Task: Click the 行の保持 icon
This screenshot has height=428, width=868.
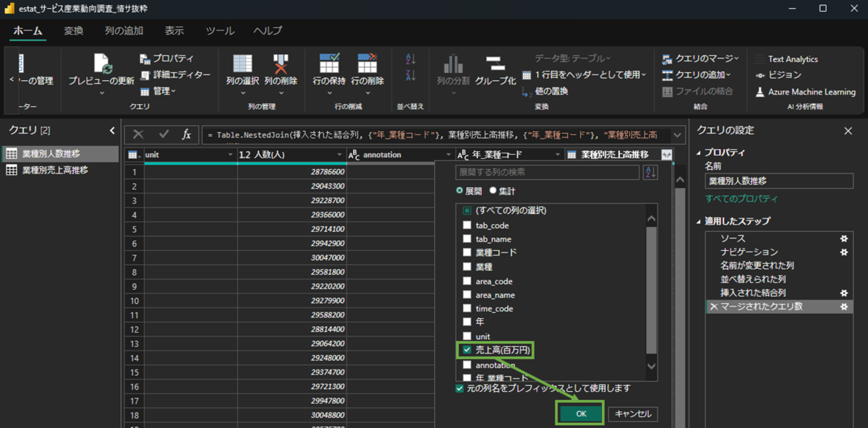Action: (329, 63)
